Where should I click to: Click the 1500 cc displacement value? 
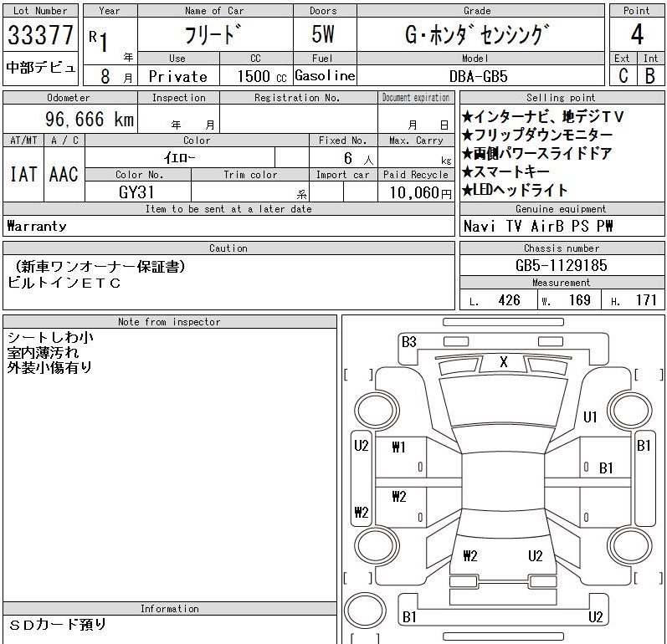(x=262, y=76)
